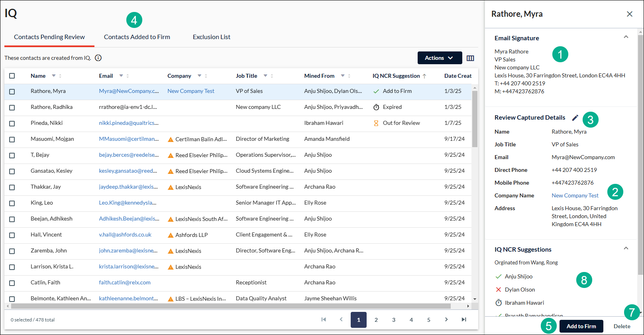This screenshot has width=644, height=335.
Task: Open v.hall@ashfords.co.uk email link
Action: click(125, 235)
